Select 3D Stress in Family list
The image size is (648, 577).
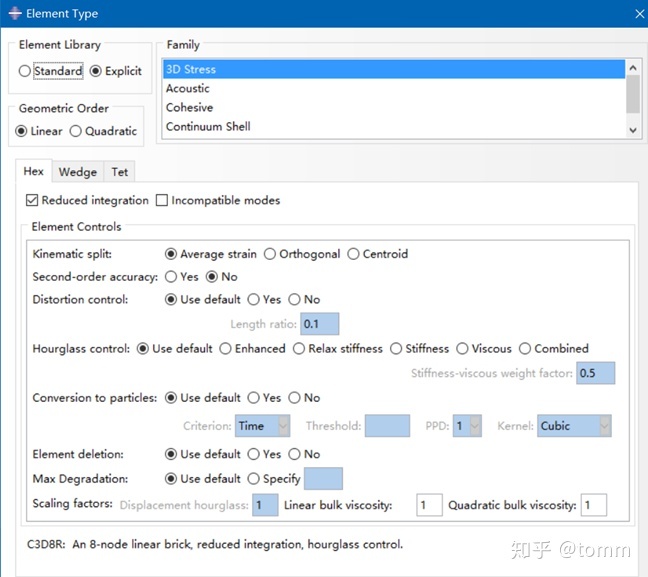tap(394, 69)
